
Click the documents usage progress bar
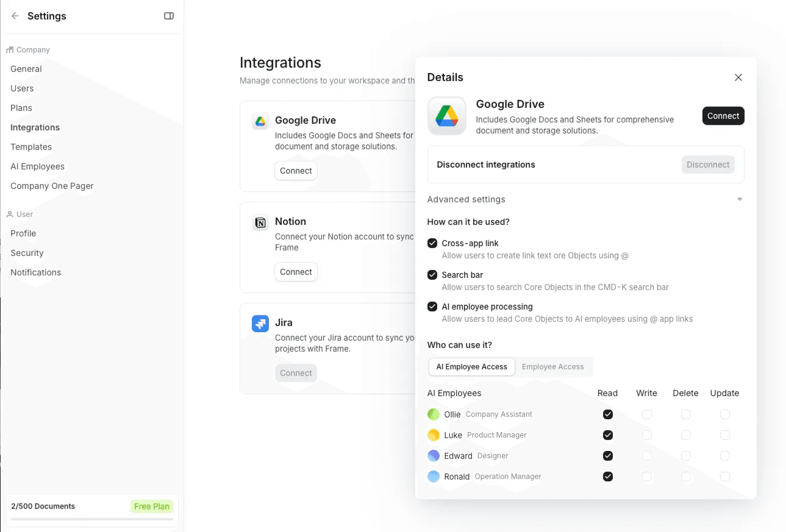click(92, 519)
